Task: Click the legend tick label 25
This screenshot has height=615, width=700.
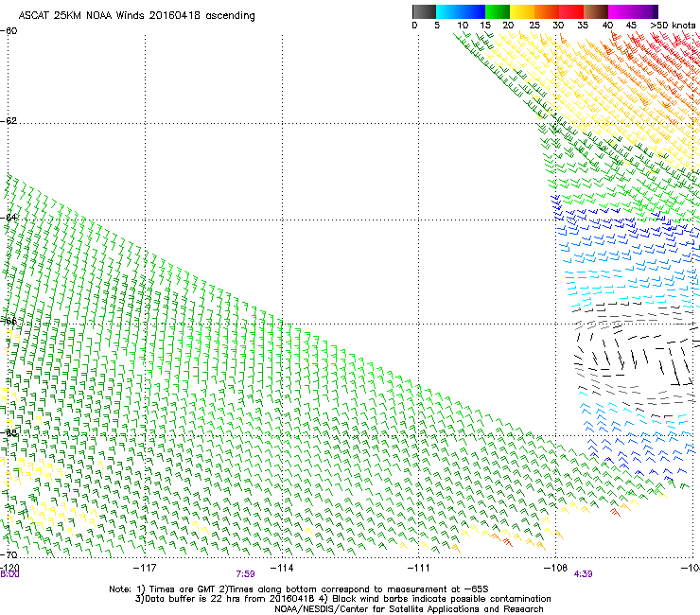Action: coord(534,26)
